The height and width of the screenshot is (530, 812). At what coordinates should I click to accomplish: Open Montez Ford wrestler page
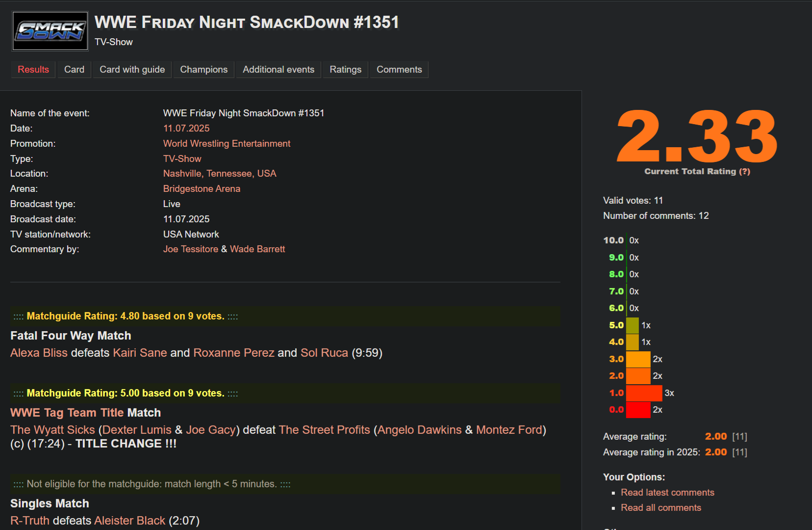tap(509, 430)
